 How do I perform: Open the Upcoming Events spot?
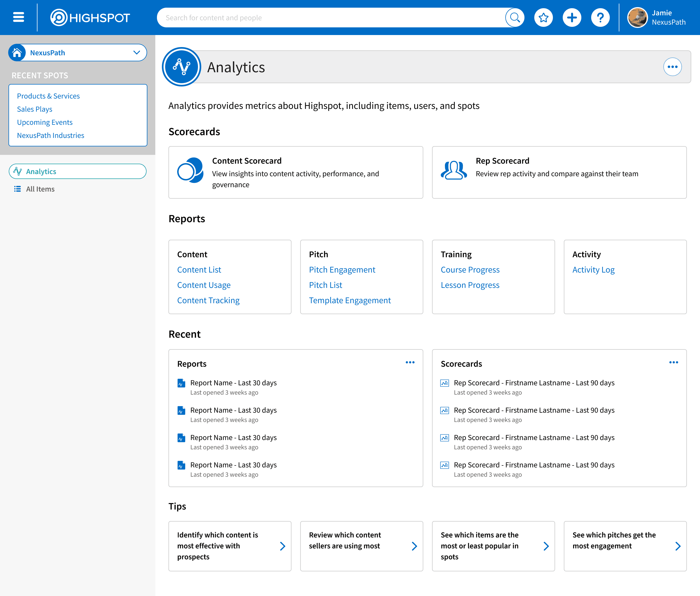point(45,122)
